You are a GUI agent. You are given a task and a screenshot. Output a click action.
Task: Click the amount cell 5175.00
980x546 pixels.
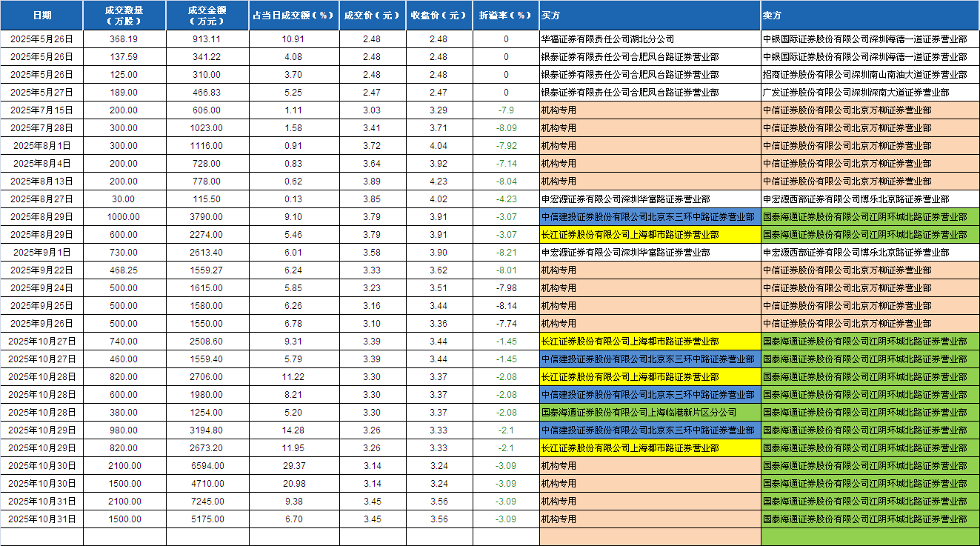[207, 519]
